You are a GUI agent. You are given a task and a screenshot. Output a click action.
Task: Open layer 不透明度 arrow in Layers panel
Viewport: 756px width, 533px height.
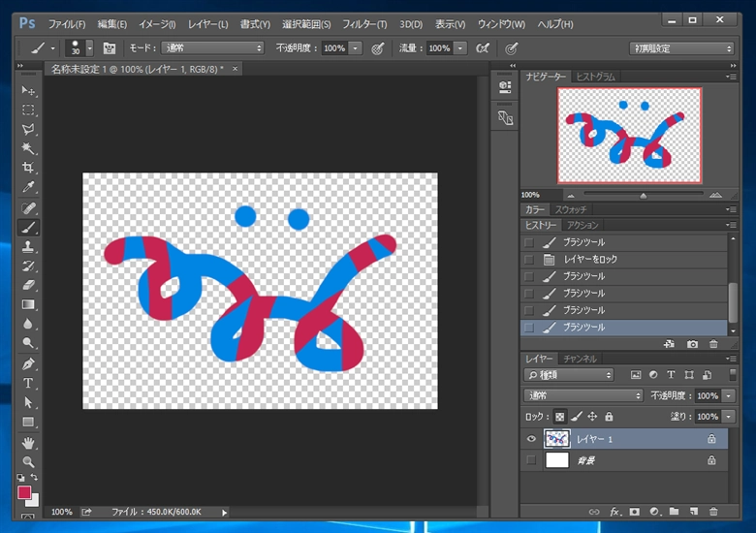click(729, 395)
